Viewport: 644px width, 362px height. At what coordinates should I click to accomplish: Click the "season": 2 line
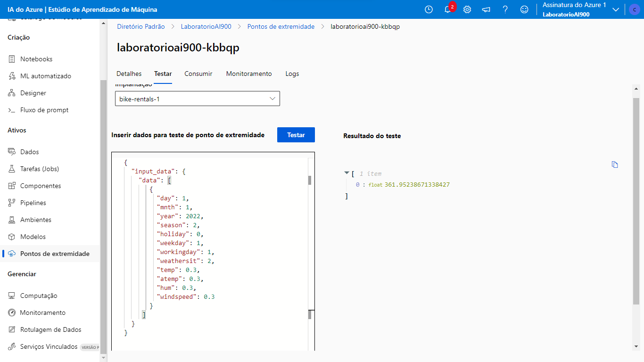(x=178, y=225)
